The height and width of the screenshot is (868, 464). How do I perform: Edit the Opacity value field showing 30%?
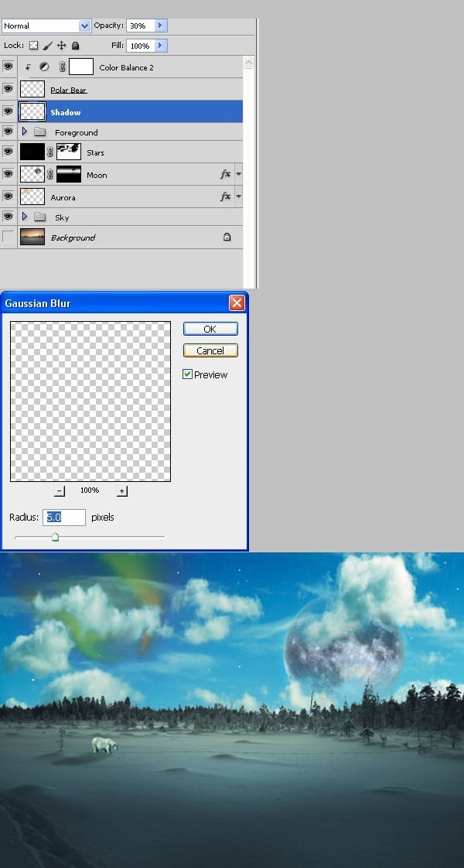tap(141, 26)
